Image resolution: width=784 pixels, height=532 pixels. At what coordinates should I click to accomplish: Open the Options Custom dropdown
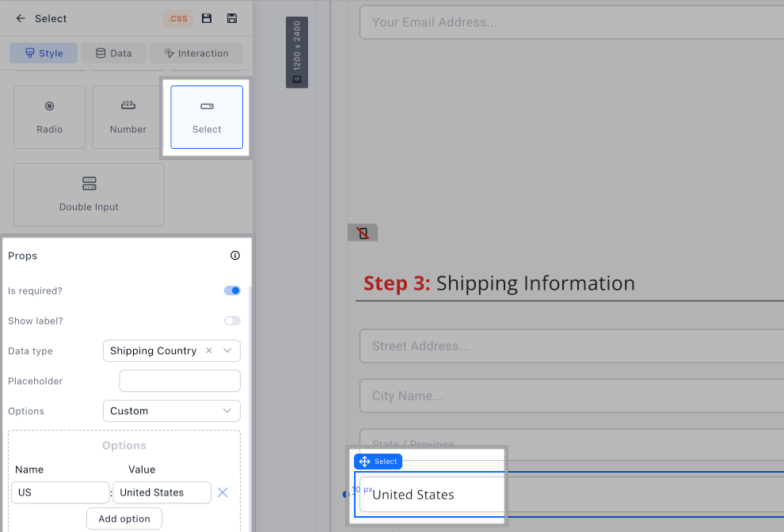(171, 411)
